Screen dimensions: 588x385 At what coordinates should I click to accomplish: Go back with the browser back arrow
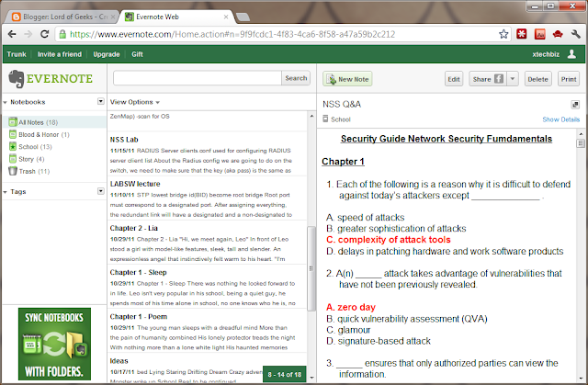(12, 34)
